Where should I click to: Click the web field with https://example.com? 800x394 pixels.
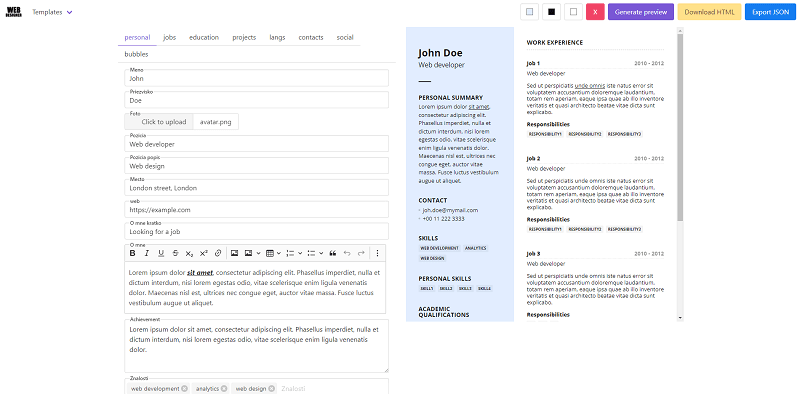point(257,210)
